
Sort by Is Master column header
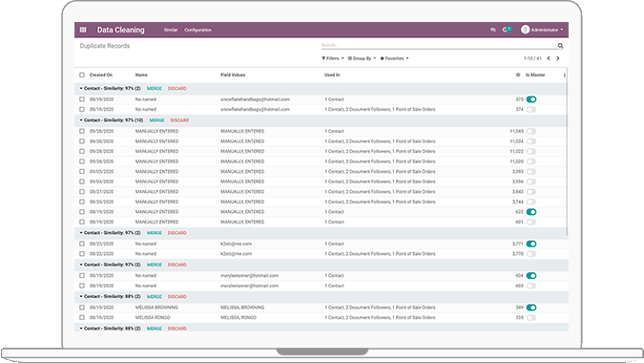535,75
